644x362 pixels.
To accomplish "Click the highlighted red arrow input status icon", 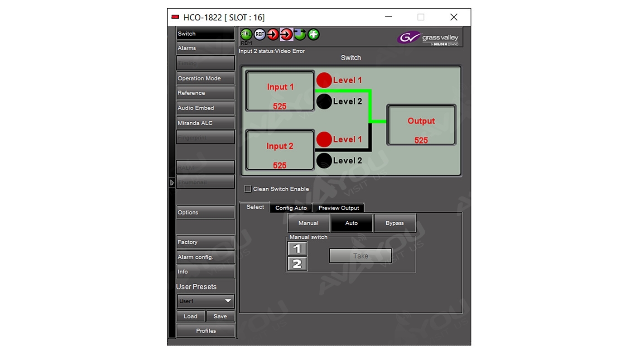I will (286, 34).
